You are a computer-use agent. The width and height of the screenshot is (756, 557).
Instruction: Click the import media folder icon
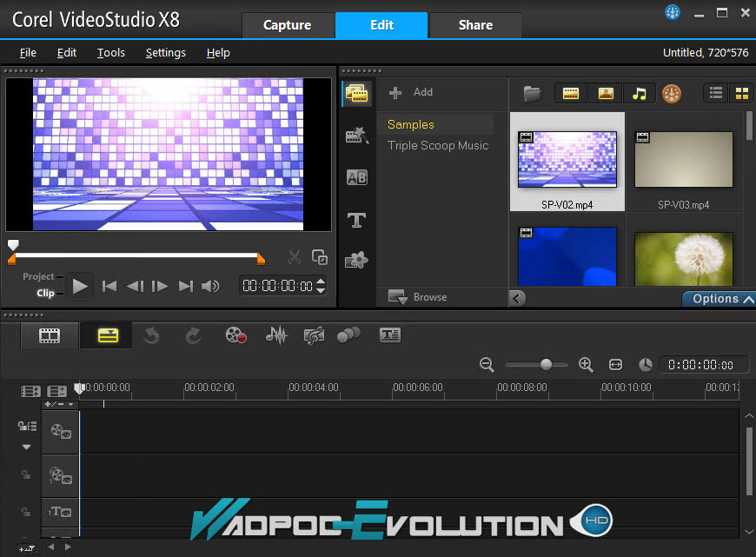point(533,94)
